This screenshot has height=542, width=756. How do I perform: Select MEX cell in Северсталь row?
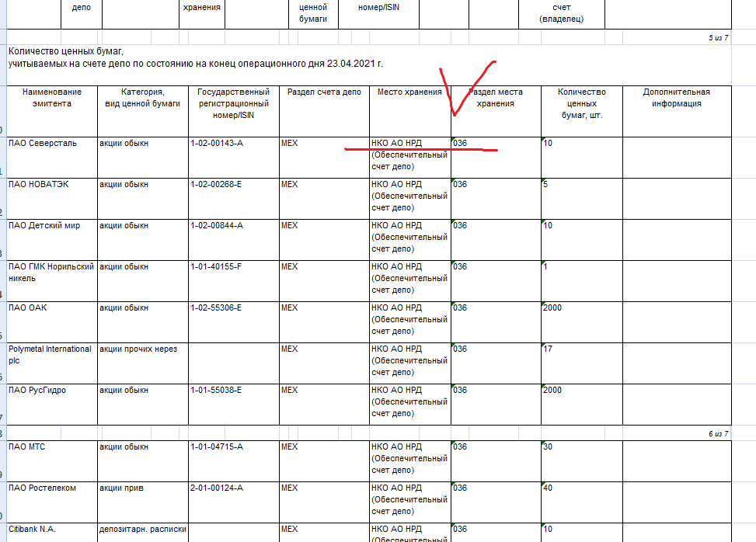pos(325,158)
